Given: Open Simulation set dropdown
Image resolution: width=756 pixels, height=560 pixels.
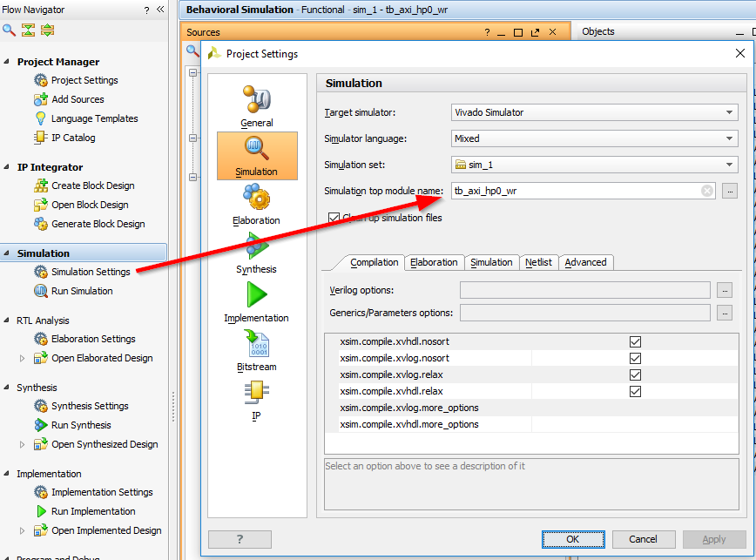Looking at the screenshot, I should 595,165.
